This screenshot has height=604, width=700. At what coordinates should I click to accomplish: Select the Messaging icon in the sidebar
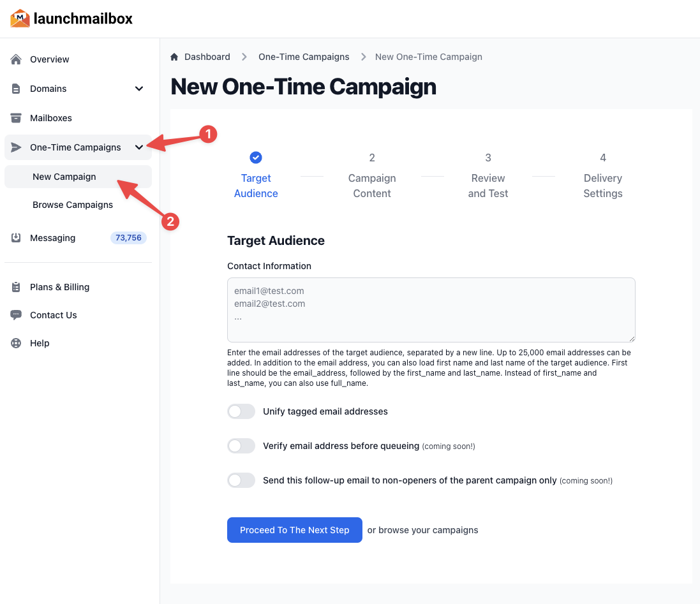pyautogui.click(x=16, y=238)
